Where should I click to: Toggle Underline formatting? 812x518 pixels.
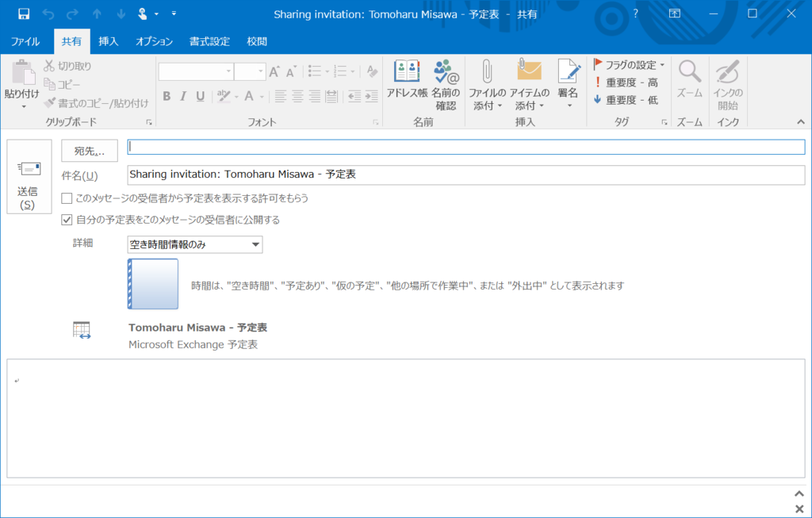click(x=200, y=96)
